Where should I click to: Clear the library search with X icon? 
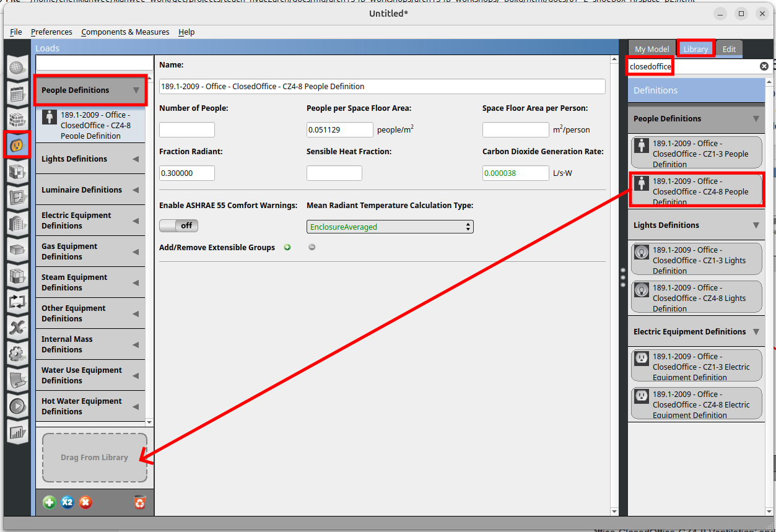764,66
